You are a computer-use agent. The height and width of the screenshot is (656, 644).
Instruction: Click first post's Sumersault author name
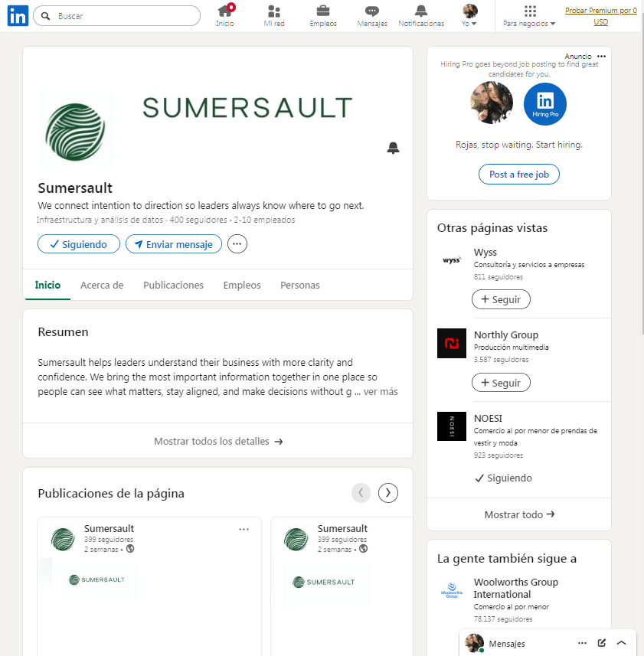point(109,528)
